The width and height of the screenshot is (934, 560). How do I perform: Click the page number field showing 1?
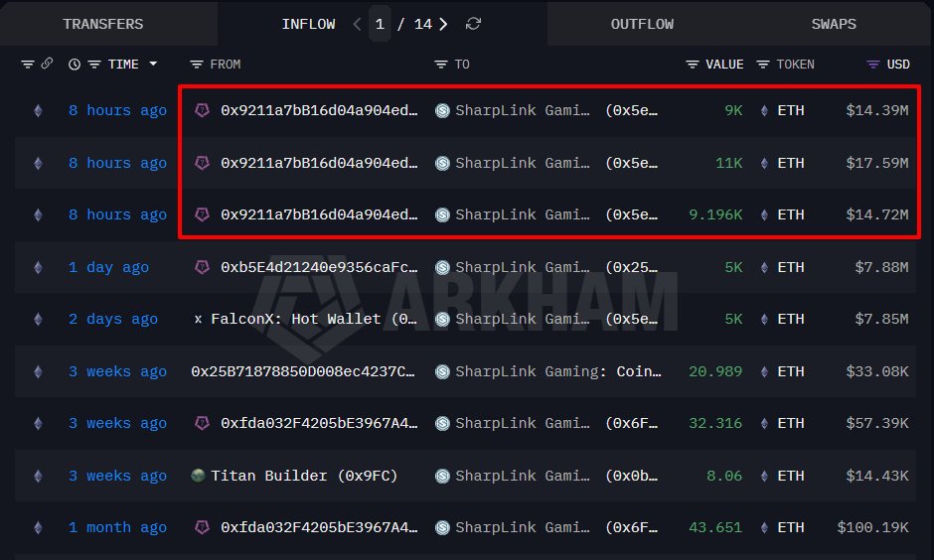click(x=380, y=24)
